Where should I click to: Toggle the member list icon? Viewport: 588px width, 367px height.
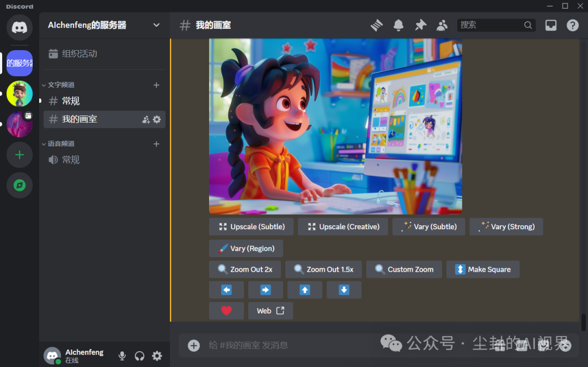click(x=442, y=25)
